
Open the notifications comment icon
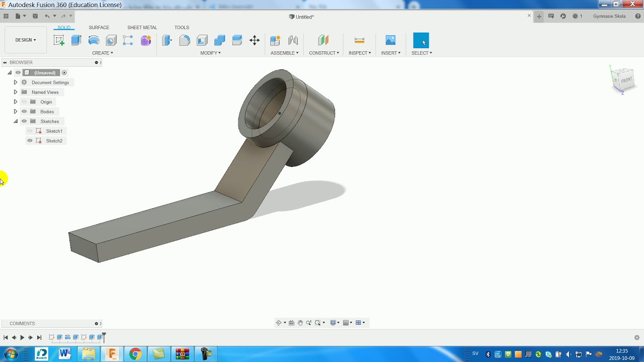click(x=551, y=16)
